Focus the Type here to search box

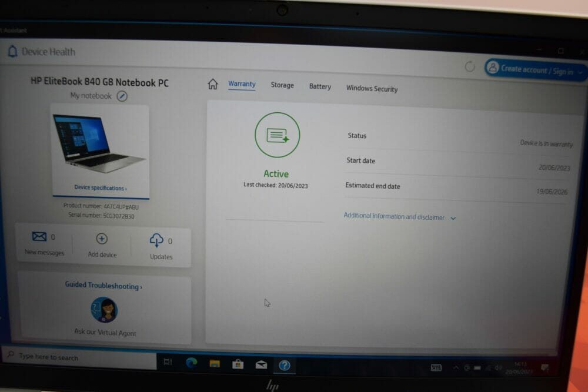click(x=79, y=357)
